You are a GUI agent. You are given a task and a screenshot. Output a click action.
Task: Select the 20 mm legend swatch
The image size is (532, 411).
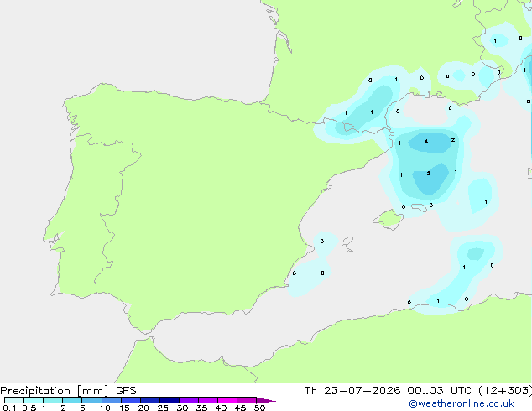click(x=150, y=400)
